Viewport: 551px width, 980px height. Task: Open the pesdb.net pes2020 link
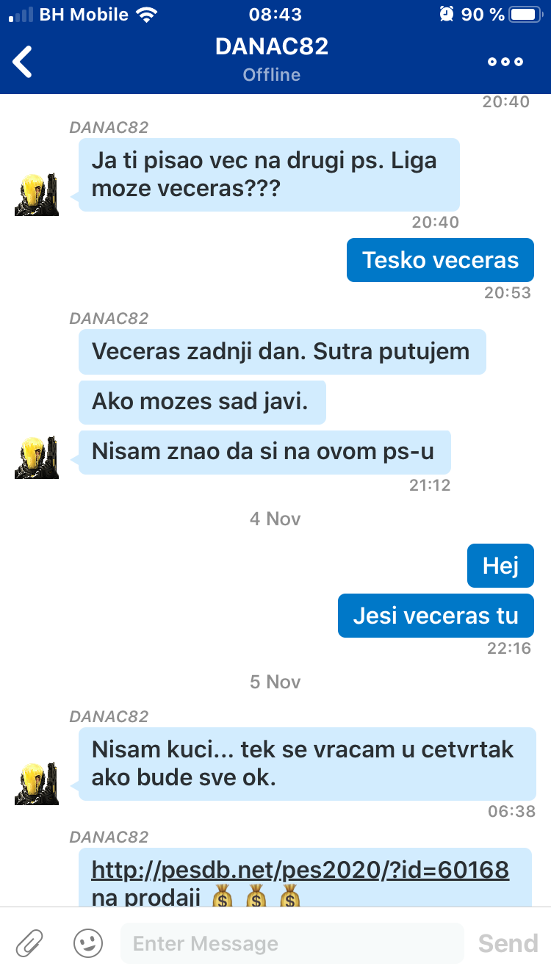[300, 870]
